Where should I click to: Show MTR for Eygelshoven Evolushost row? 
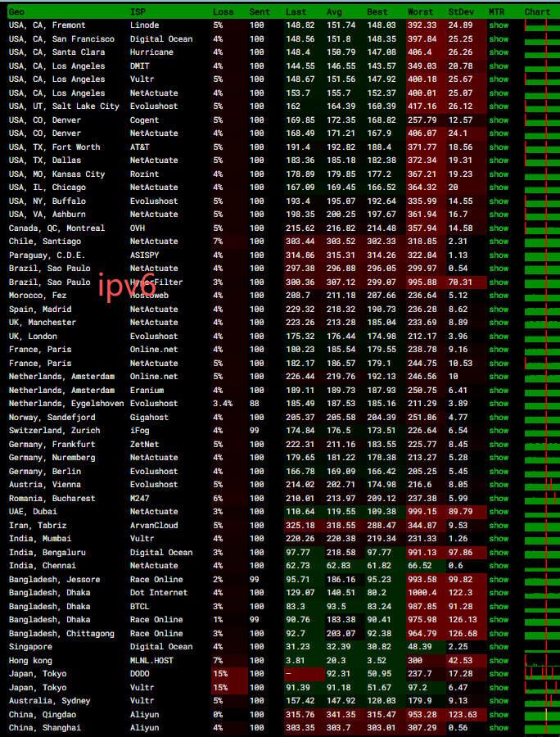(x=499, y=404)
